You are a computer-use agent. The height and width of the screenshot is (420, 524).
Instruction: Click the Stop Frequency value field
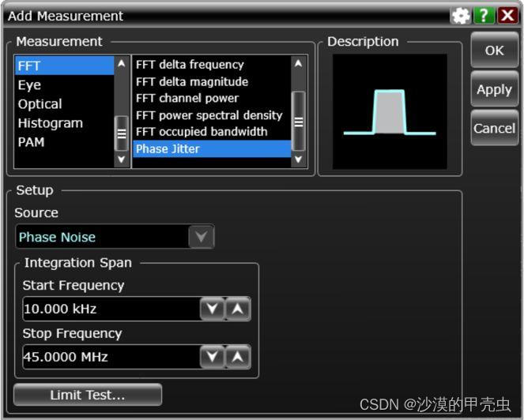(x=111, y=357)
